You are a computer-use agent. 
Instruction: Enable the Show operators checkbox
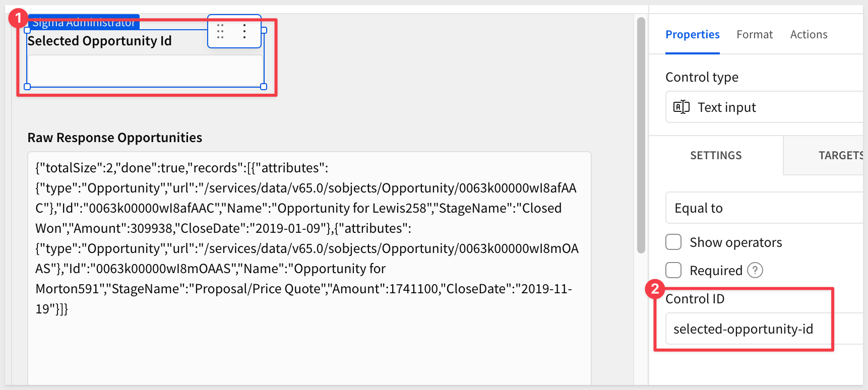pyautogui.click(x=673, y=242)
